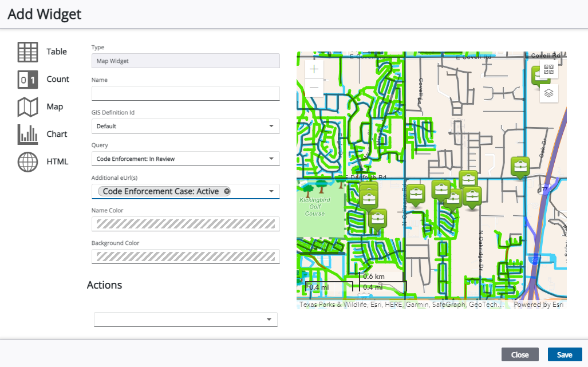The image size is (588, 367).
Task: Zoom in on the map
Action: click(x=314, y=69)
